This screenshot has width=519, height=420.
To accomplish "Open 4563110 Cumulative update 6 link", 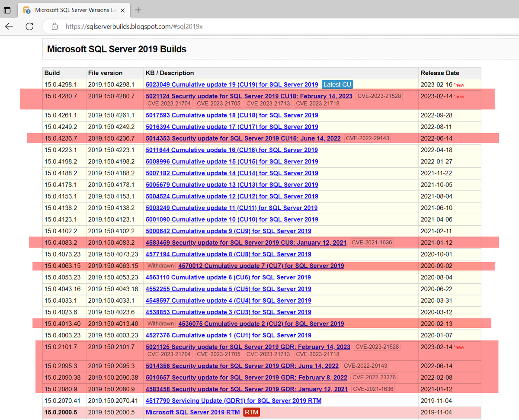I will pos(228,277).
